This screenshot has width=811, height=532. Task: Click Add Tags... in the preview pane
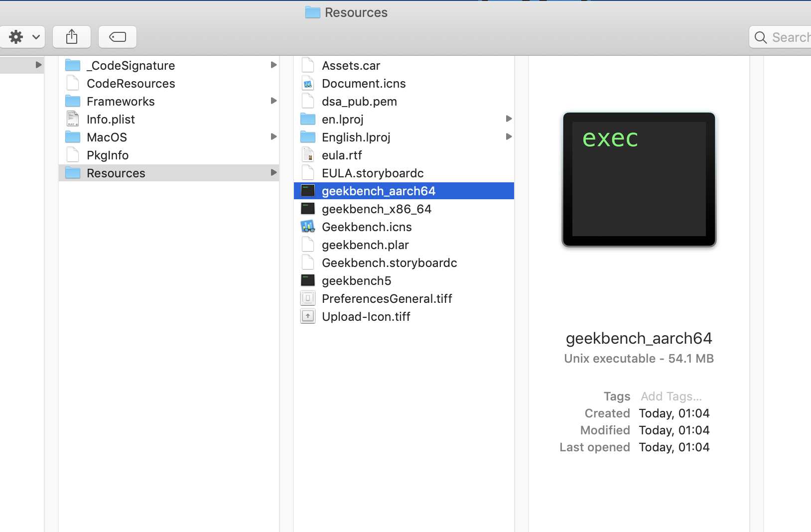coord(671,397)
